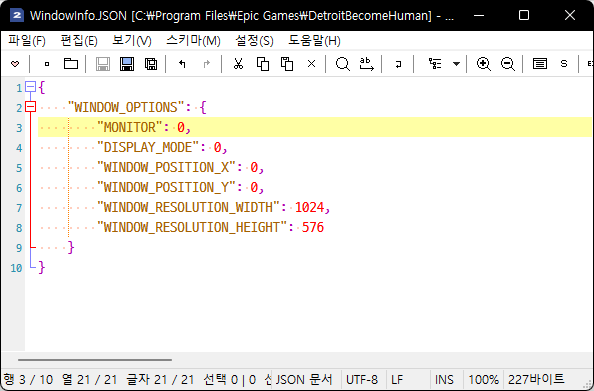Open Find with the magnifier icon

click(x=342, y=64)
